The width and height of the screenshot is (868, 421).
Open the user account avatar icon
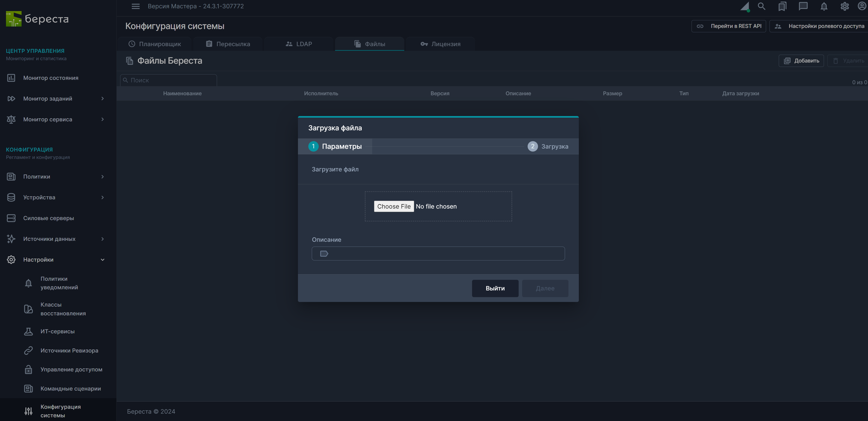click(x=862, y=6)
